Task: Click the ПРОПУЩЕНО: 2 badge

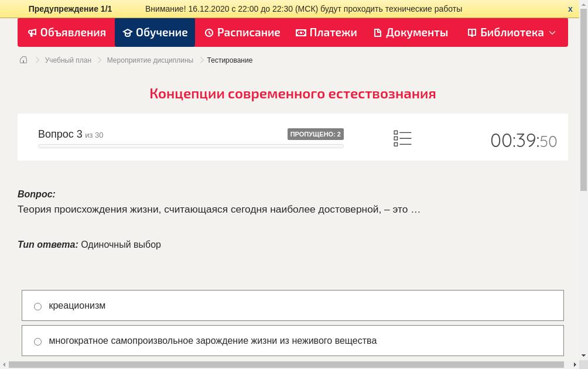Action: 315,134
